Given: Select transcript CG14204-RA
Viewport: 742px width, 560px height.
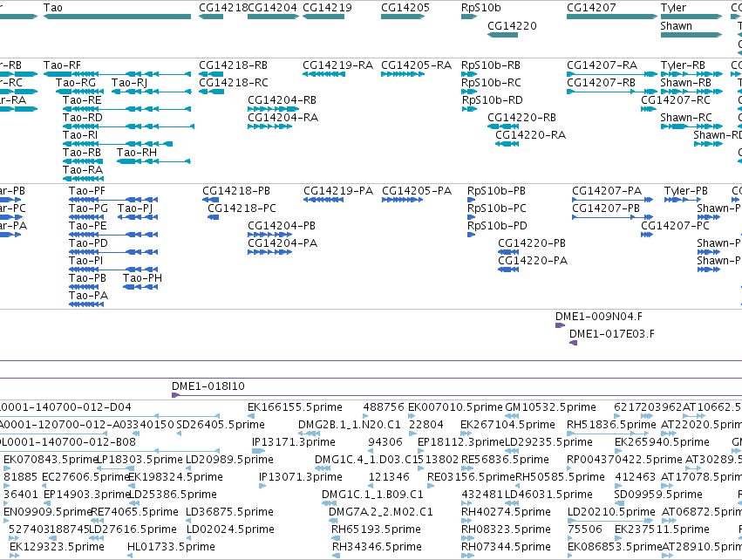Looking at the screenshot, I should tap(269, 126).
